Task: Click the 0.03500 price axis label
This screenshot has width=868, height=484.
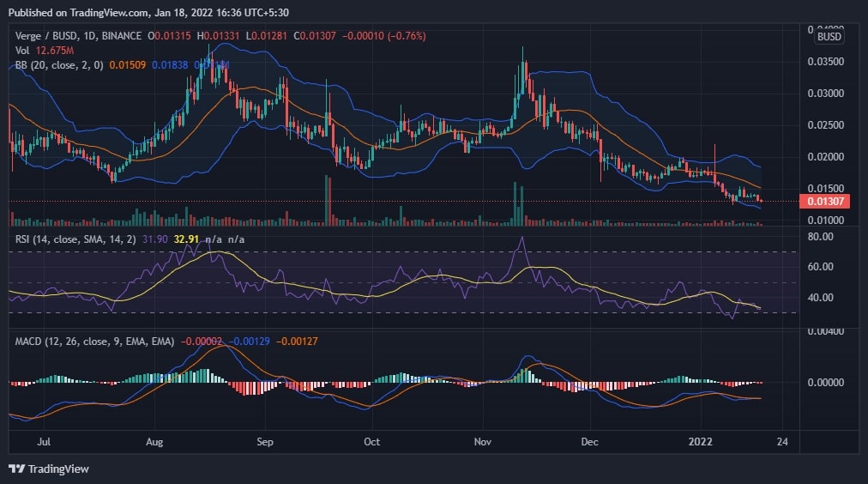Action: tap(825, 62)
